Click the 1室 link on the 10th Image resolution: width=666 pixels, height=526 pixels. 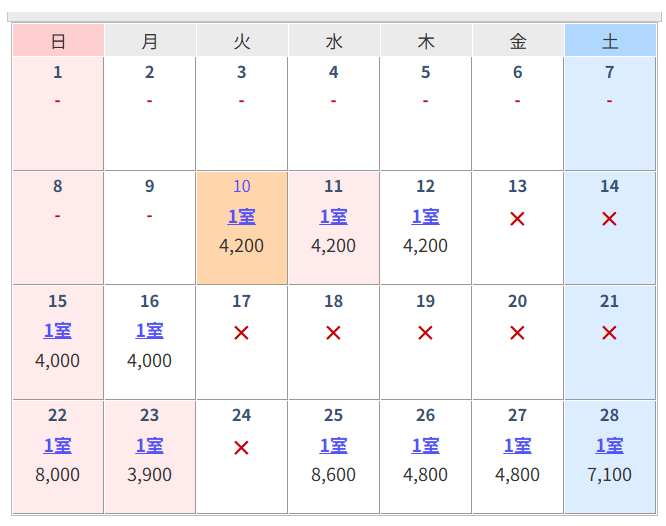[x=241, y=216]
